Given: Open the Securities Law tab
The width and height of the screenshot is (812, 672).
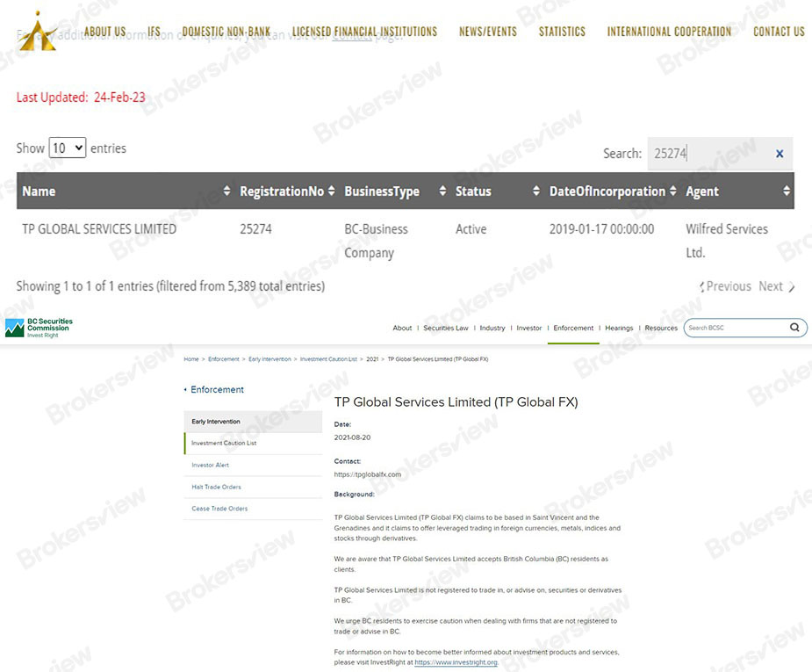Looking at the screenshot, I should point(445,328).
